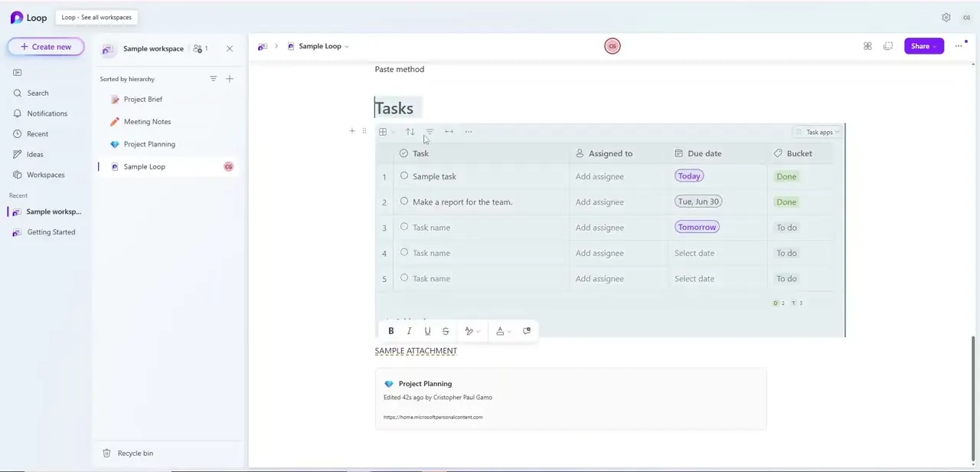Click the workspace icon in the breadcrumb
Screen dimensions: 980x472
[x=263, y=47]
